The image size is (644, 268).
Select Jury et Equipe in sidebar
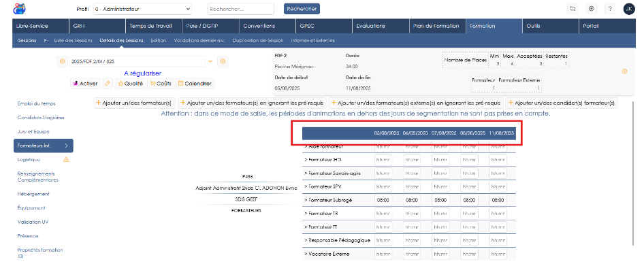[33, 131]
